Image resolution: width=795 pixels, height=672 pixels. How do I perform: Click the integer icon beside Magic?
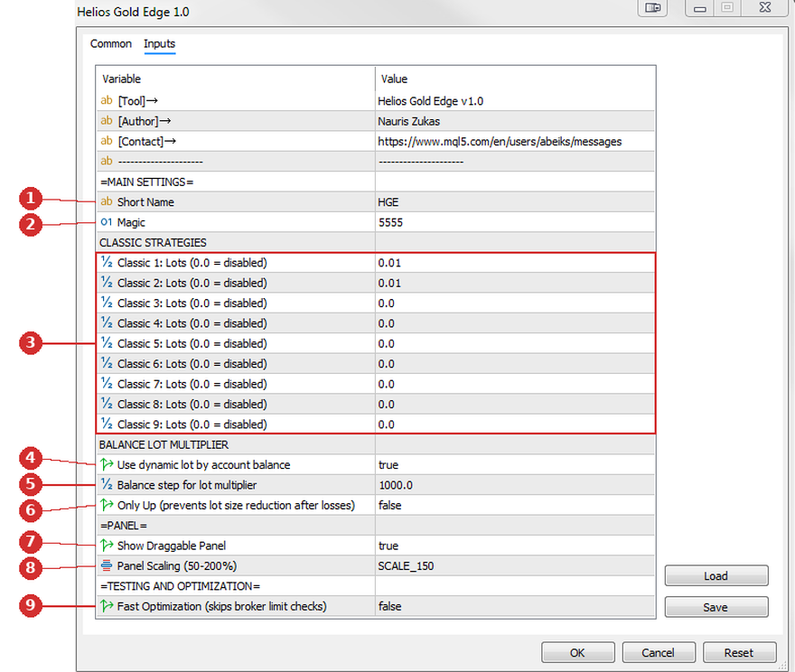(x=107, y=222)
